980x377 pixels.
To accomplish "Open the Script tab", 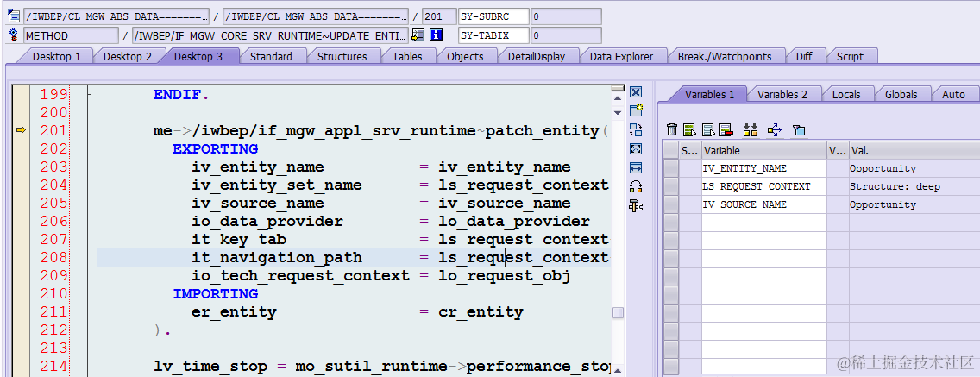I will pos(850,56).
